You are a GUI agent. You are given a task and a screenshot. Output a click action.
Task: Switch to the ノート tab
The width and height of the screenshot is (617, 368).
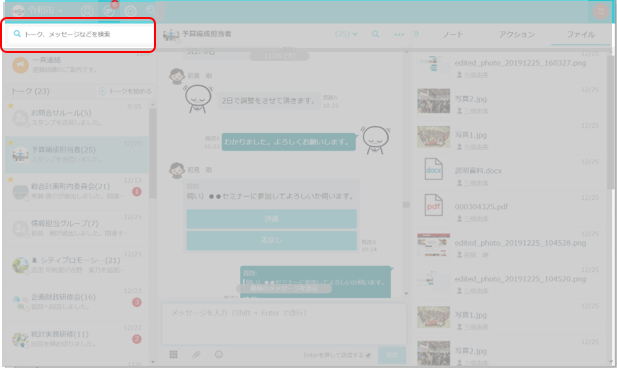(453, 35)
